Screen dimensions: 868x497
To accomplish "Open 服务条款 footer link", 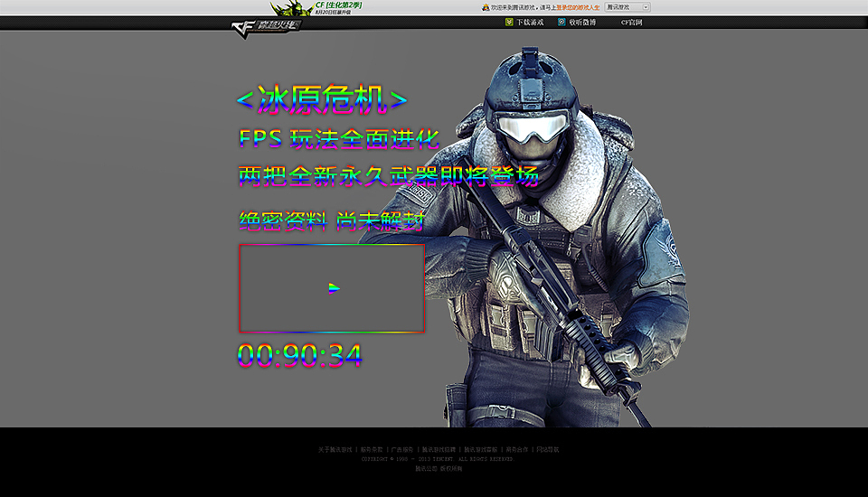I will [x=372, y=449].
